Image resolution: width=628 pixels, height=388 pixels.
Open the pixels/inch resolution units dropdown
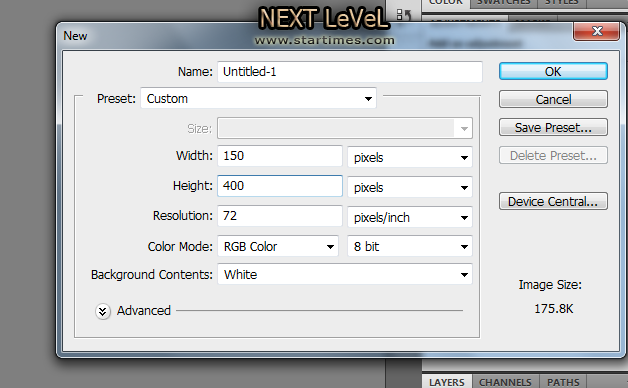(410, 217)
